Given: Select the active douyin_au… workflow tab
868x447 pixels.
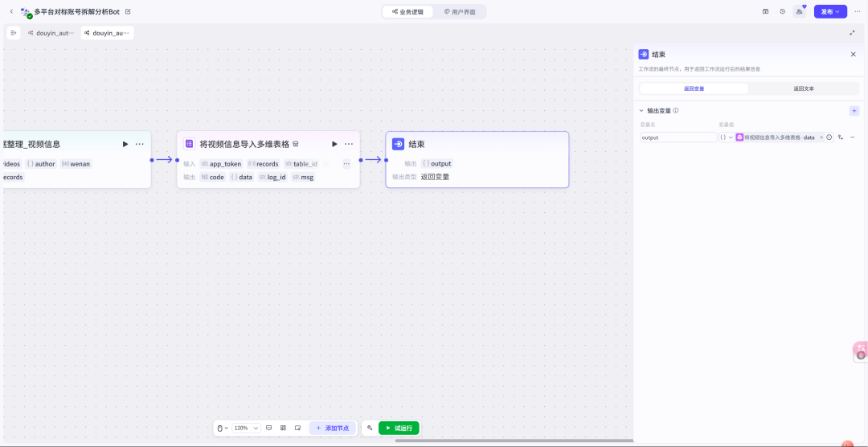Looking at the screenshot, I should click(108, 33).
